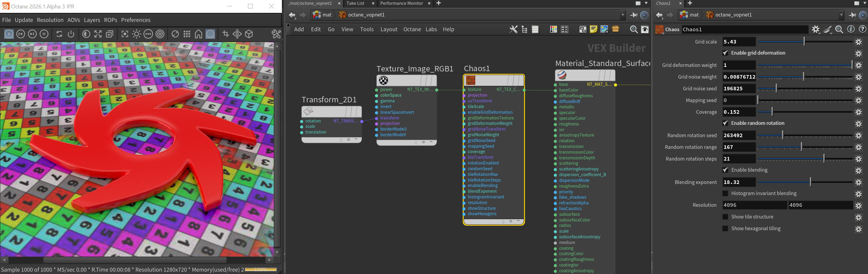The image size is (868, 274).
Task: Click the sun icon in IPR toolbar
Action: 137,34
